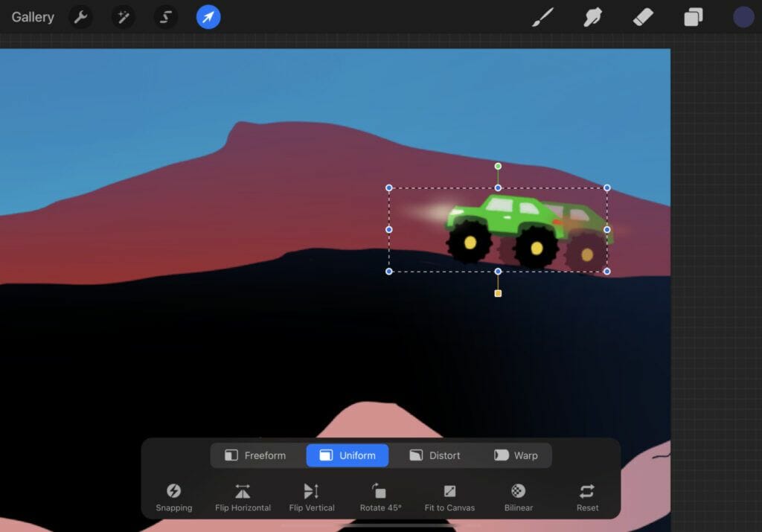Image resolution: width=762 pixels, height=532 pixels.
Task: Select the Brush tool
Action: [542, 17]
